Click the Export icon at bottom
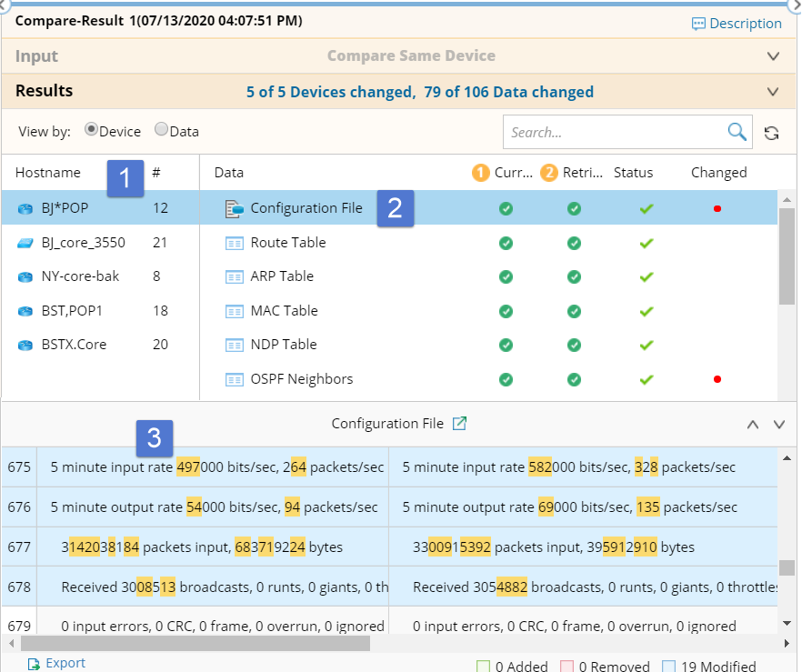 tap(34, 664)
